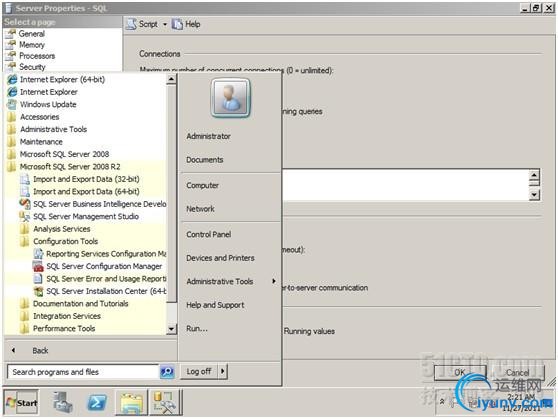Open Devices and Printers
Viewport: 558px width, 419px height.
[220, 258]
